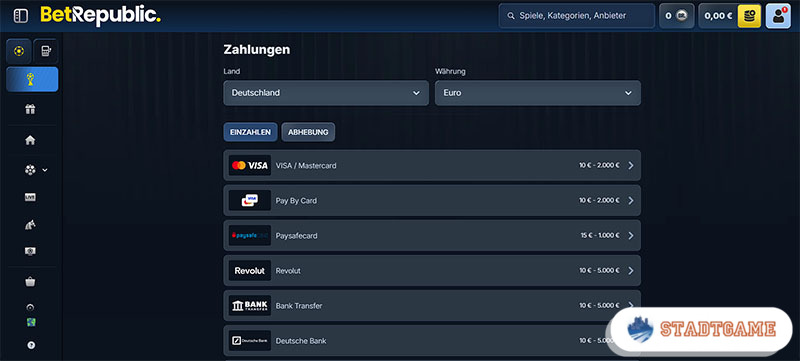Viewport: 800px width, 361px height.
Task: Open the virtual sports screen icon
Action: 31,251
